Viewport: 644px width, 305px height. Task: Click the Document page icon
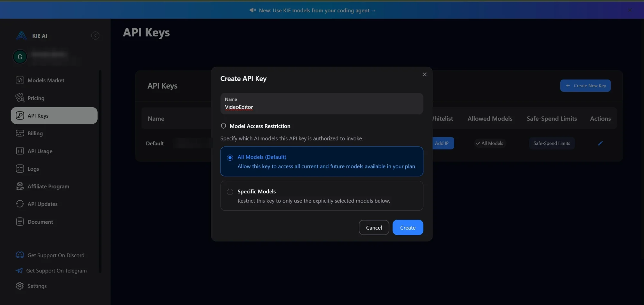20,222
